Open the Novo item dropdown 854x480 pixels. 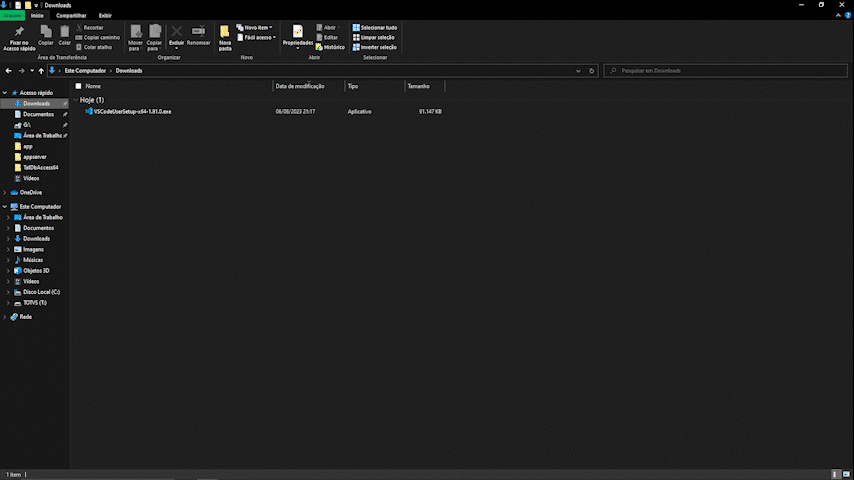tap(254, 27)
